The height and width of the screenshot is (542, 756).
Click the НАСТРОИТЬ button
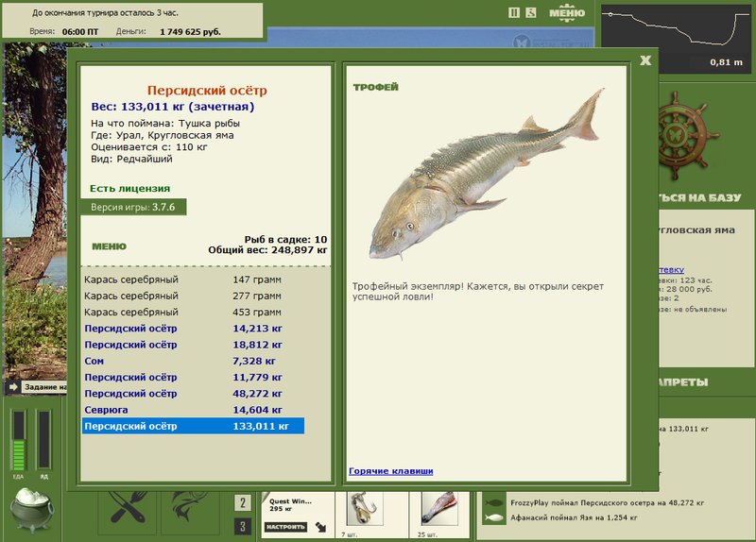point(285,527)
